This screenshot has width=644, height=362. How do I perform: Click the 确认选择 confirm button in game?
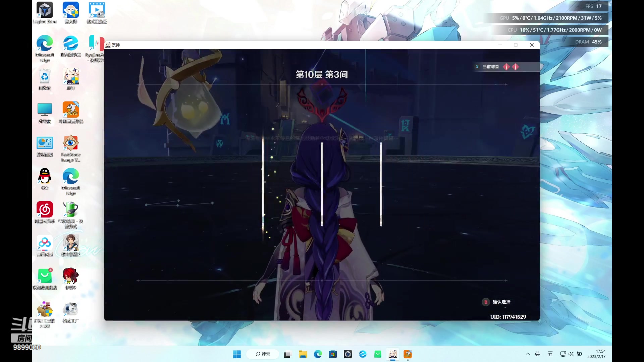496,302
